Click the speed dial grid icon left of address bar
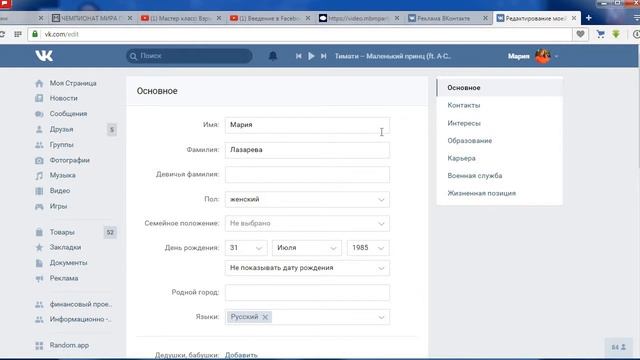The width and height of the screenshot is (640, 360). click(18, 34)
